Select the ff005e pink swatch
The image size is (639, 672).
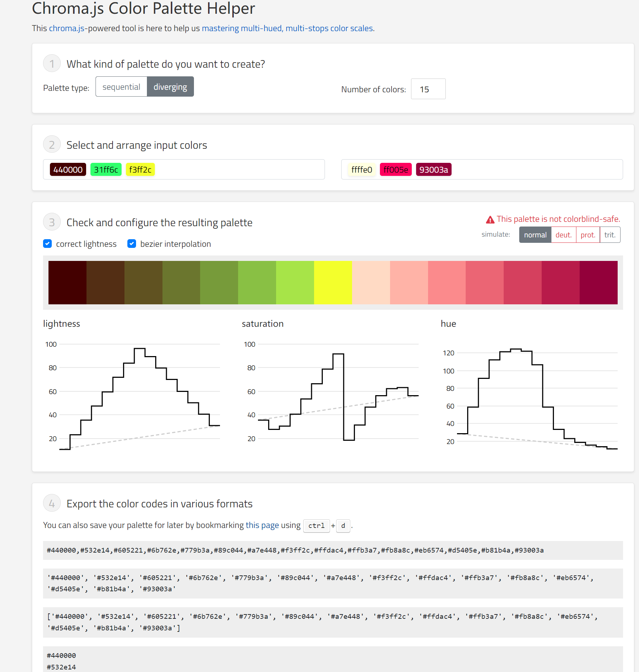pos(395,169)
